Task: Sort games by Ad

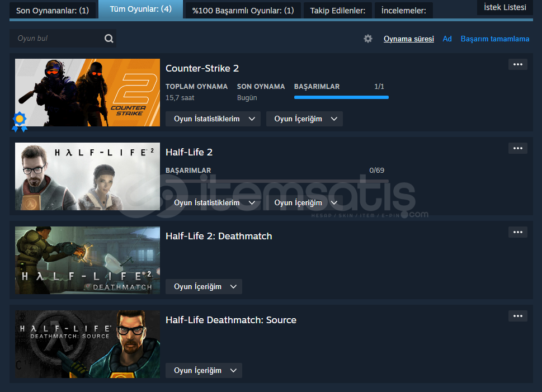Action: coord(447,39)
